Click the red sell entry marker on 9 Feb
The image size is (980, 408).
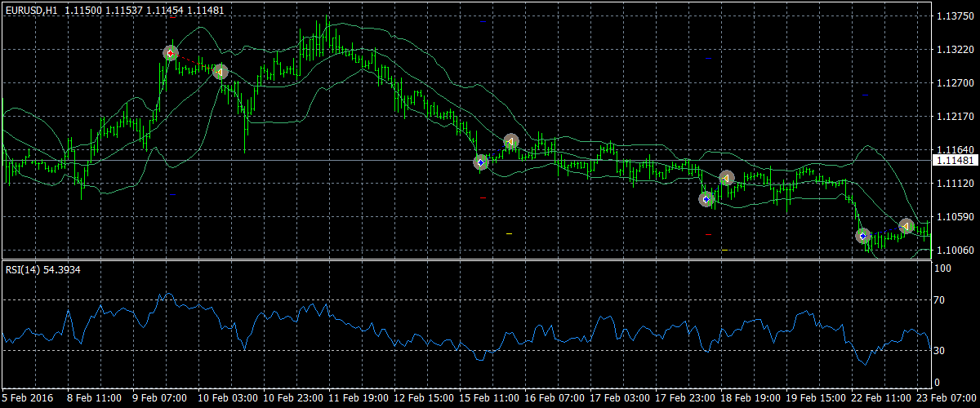click(x=170, y=53)
